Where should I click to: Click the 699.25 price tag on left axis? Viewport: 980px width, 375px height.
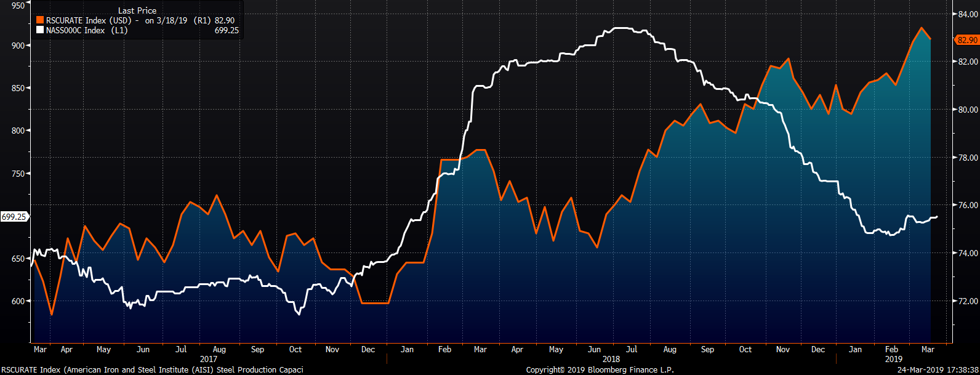[x=14, y=217]
